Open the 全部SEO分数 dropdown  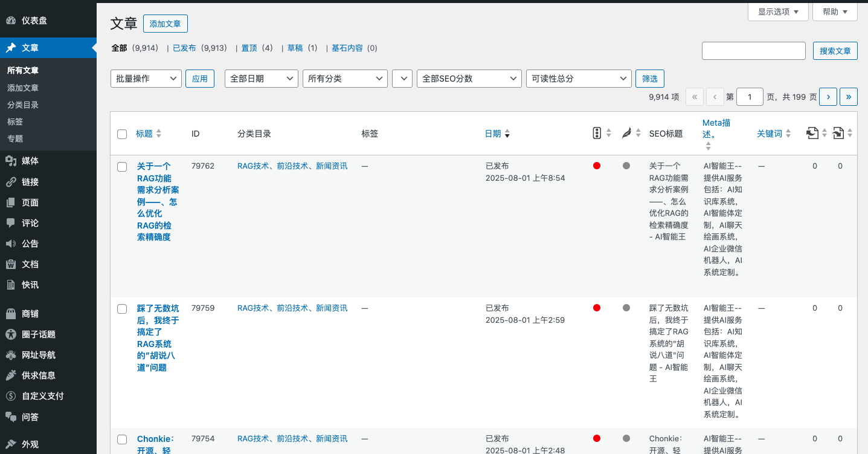[469, 79]
